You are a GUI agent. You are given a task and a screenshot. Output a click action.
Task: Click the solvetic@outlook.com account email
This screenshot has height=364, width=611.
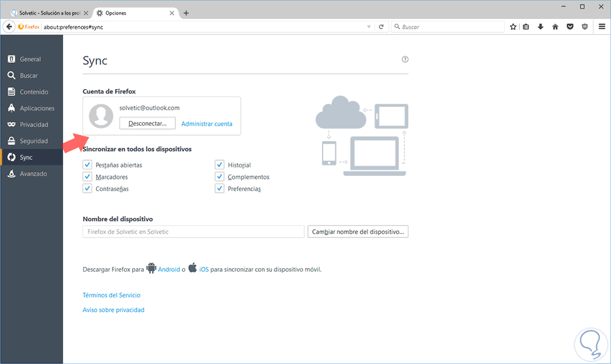(x=149, y=108)
